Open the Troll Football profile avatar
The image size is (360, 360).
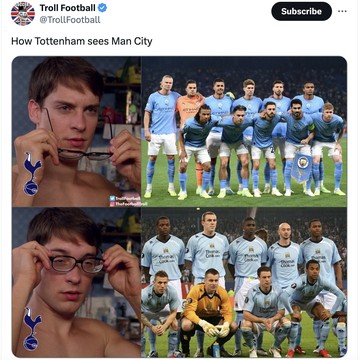(23, 14)
